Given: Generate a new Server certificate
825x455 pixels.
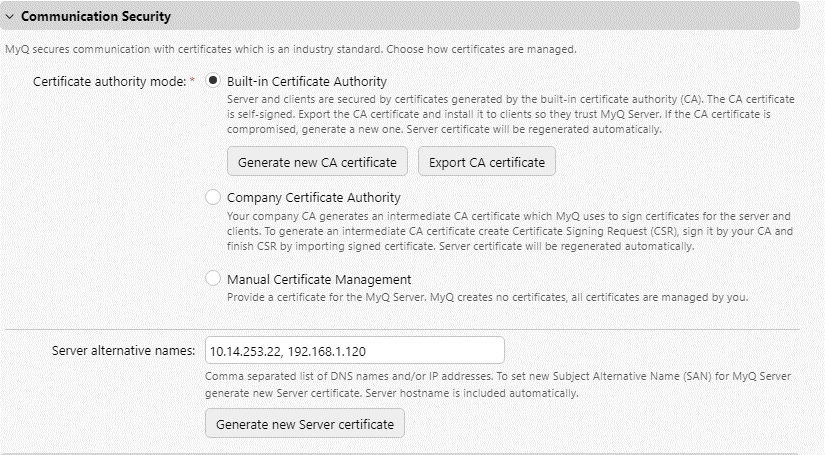Looking at the screenshot, I should [305, 424].
